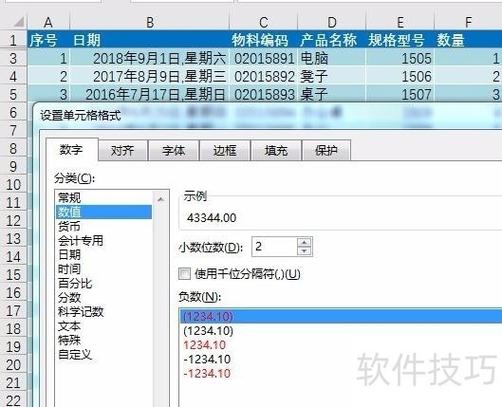The width and height of the screenshot is (502, 407).
Task: Select 数值 category
Action: coord(104,212)
